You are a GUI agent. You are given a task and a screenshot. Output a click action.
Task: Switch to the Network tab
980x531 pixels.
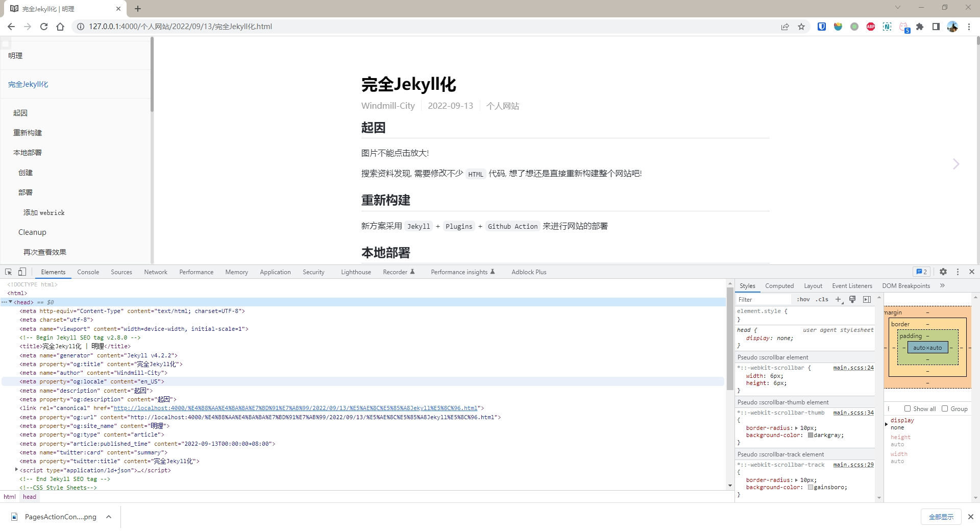click(x=156, y=272)
